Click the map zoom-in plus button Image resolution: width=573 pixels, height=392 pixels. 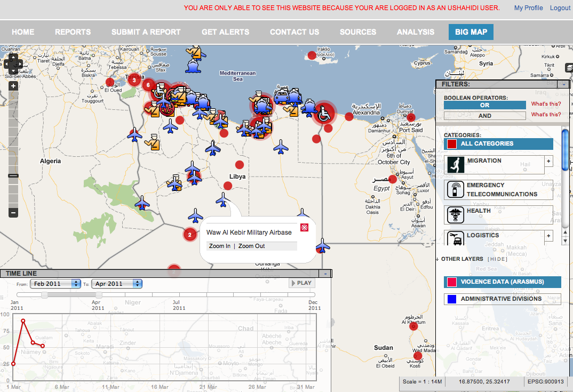pos(13,86)
